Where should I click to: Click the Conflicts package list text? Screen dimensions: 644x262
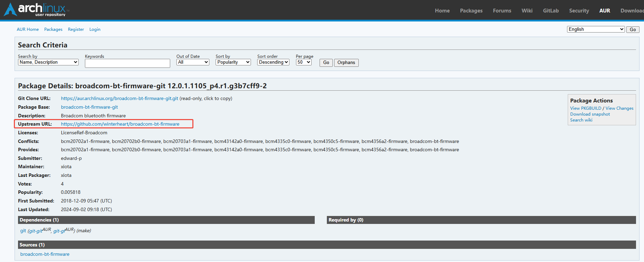click(260, 142)
